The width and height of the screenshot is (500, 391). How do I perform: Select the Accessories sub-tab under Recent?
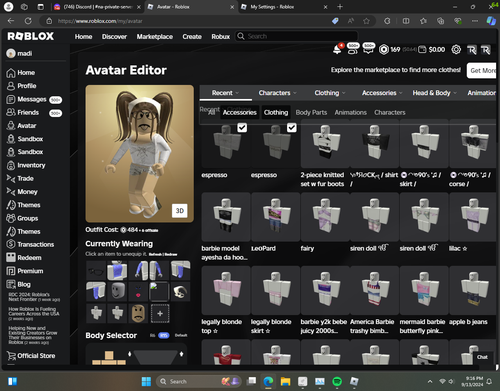pos(240,112)
